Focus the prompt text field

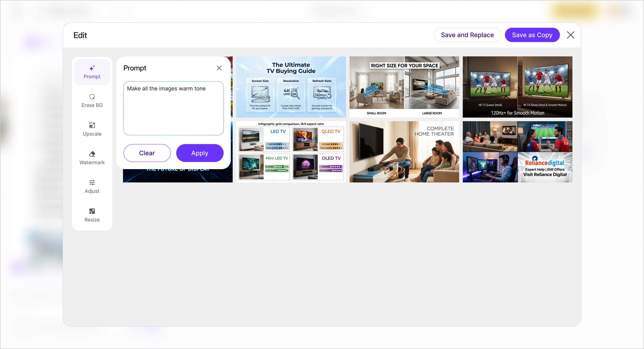(x=174, y=108)
